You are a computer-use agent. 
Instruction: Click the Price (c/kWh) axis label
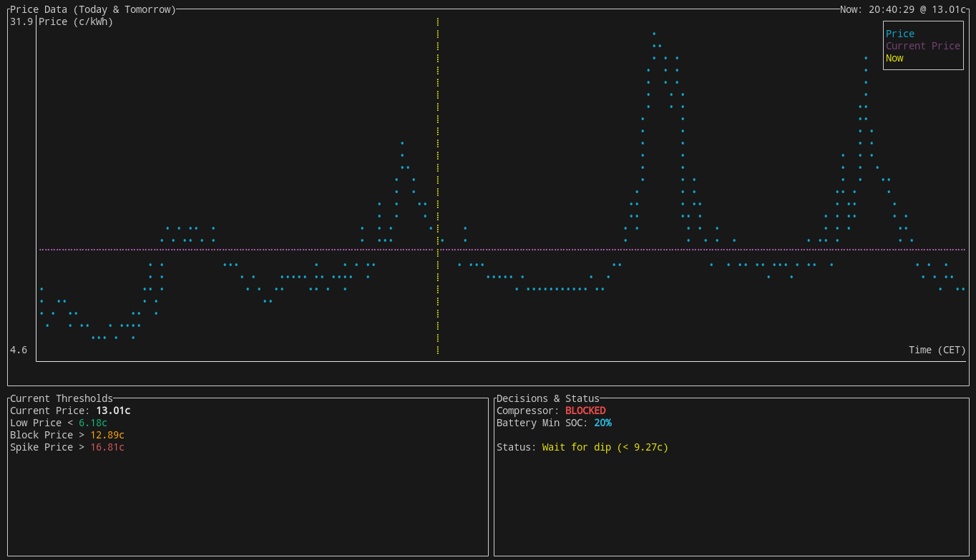tap(76, 21)
